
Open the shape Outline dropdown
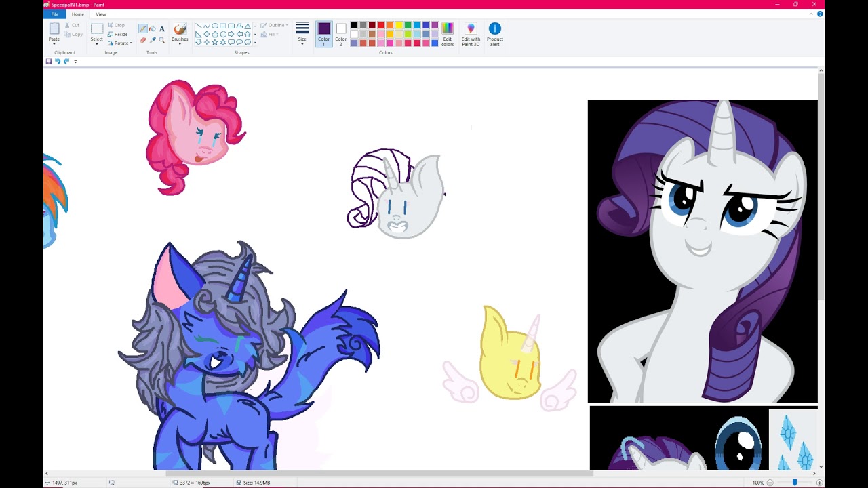coord(274,25)
